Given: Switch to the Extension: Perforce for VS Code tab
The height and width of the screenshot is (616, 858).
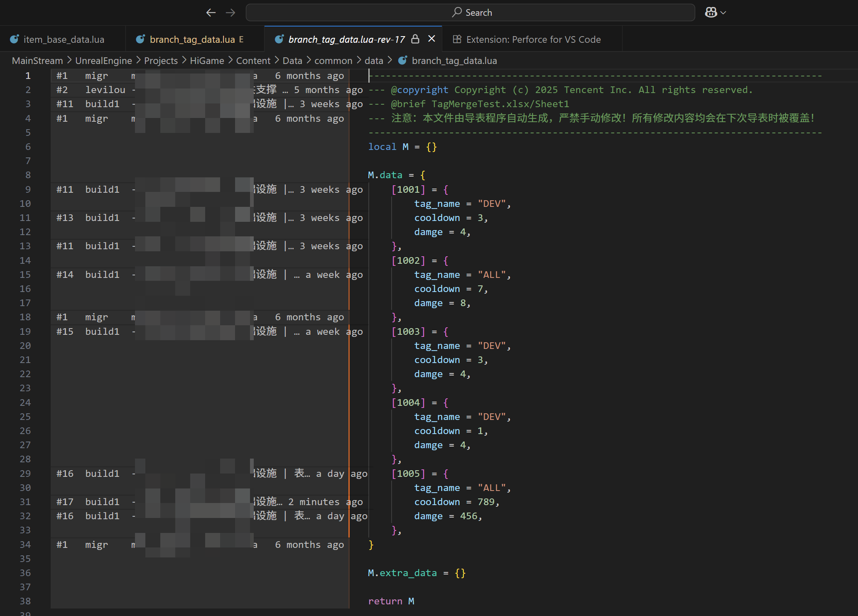Looking at the screenshot, I should [533, 39].
